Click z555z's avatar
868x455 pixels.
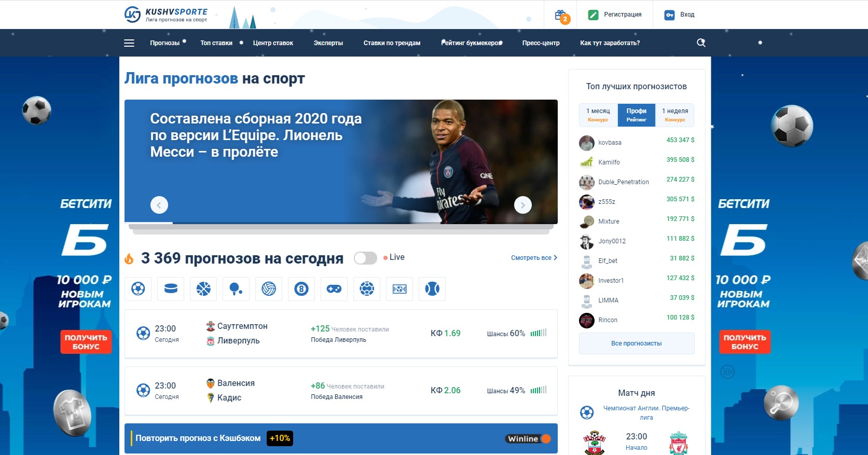[587, 202]
